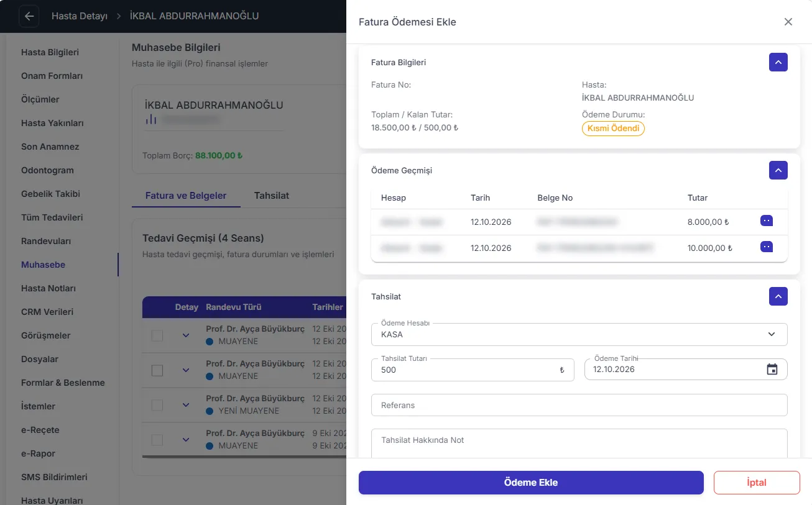Open e-Reçete in the sidebar
Screen dimensions: 812x505
40,430
